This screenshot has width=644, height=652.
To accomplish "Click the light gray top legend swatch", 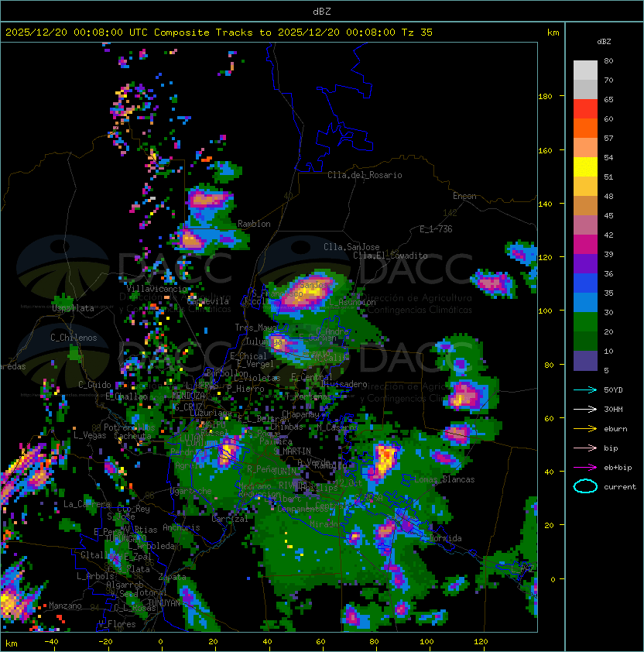I will tap(585, 70).
